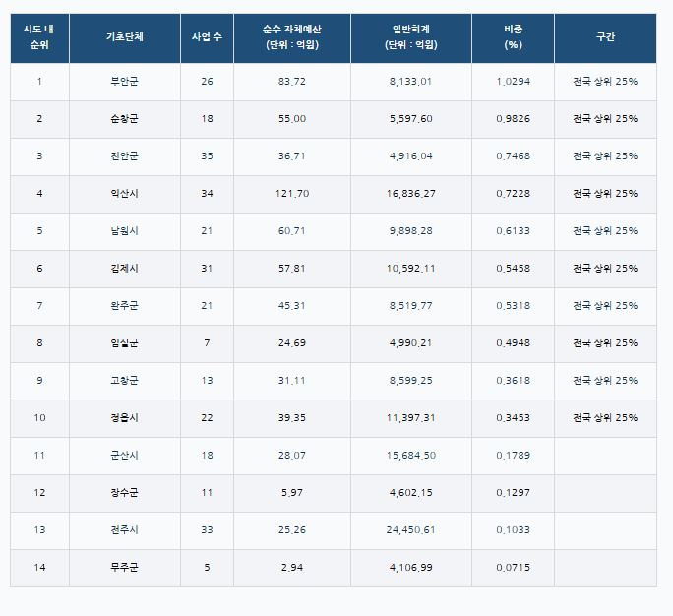Select the 전주시 cell
673x616 pixels.
click(125, 529)
